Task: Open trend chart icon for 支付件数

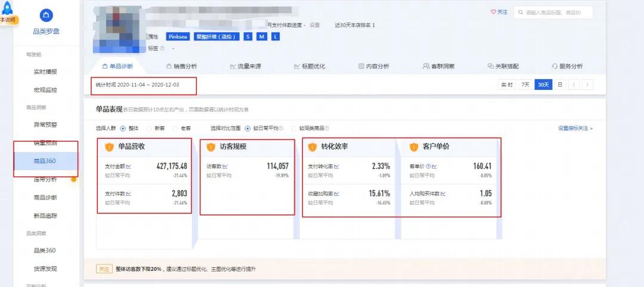Action: click(x=129, y=194)
